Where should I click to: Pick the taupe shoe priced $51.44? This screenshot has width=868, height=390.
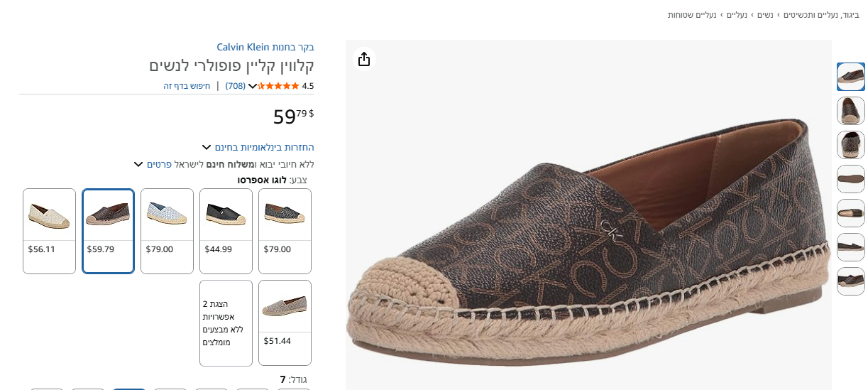(x=285, y=323)
